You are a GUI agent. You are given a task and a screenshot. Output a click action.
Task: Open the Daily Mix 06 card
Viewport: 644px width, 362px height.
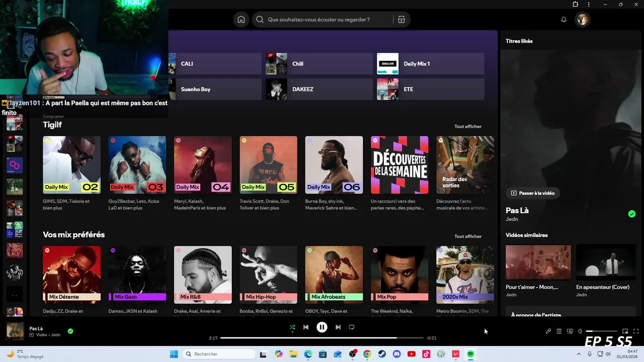click(x=334, y=165)
